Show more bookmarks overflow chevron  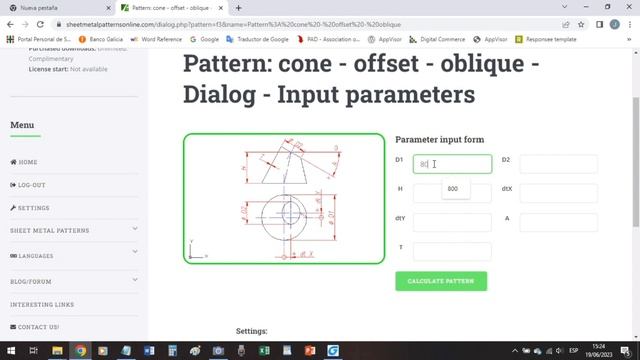[x=629, y=39]
